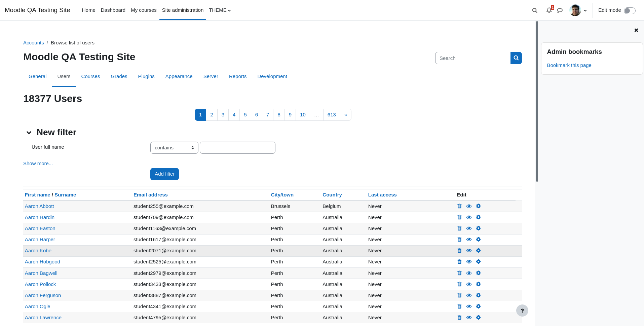Sort users by Email address column

(150, 195)
